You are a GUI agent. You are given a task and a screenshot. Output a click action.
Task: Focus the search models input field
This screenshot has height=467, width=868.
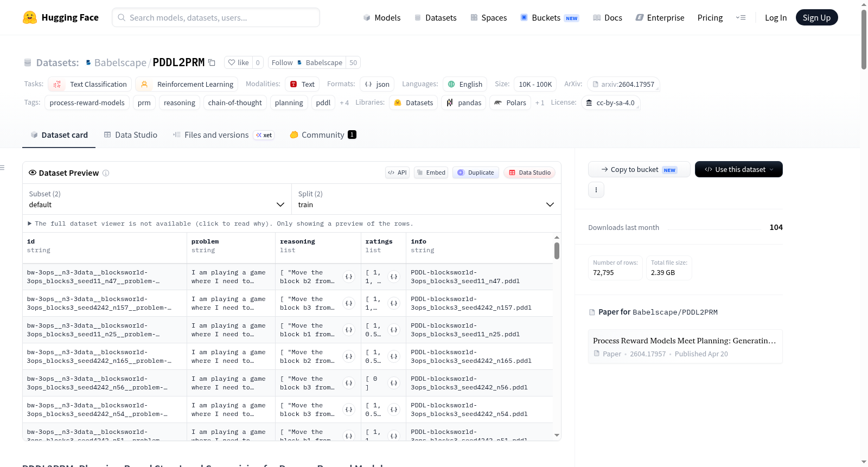coord(216,17)
